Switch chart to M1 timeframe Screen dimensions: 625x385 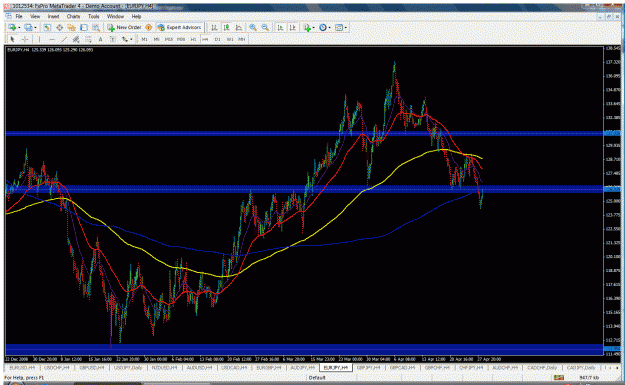click(x=144, y=39)
